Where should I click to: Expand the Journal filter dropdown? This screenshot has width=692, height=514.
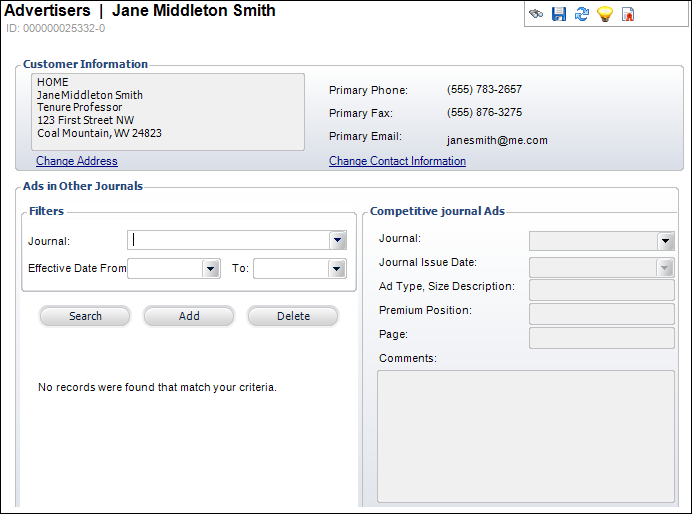click(338, 240)
